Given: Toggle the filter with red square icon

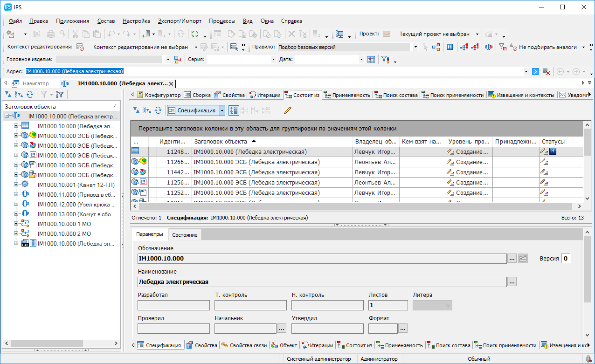Looking at the screenshot, I should [502, 47].
